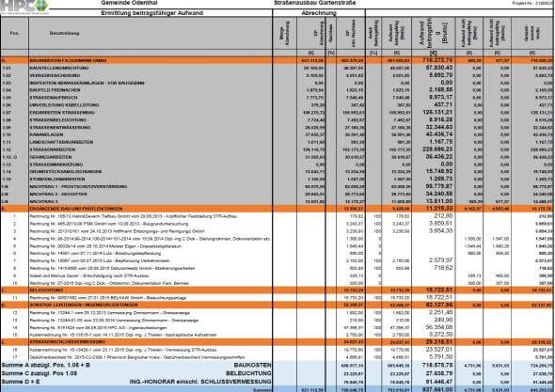Click the BAUKOSTEN summary label
555x392 pixels.
pos(252,365)
